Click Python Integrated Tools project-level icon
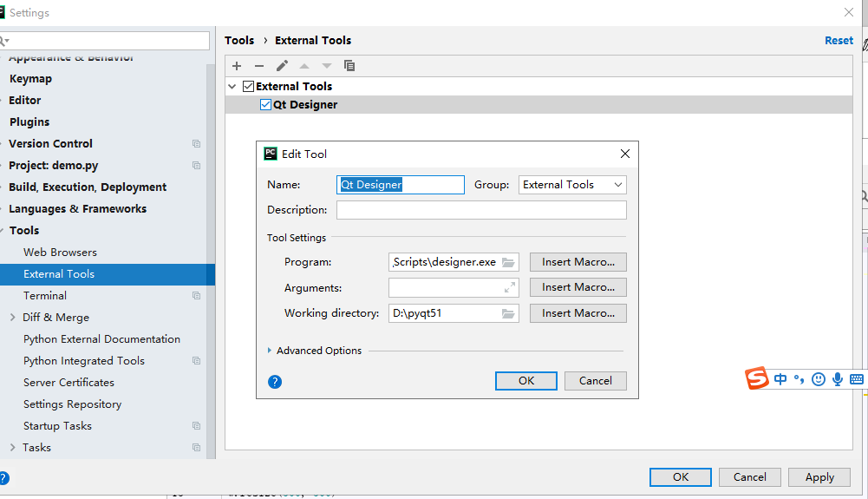The width and height of the screenshot is (868, 499). click(197, 361)
